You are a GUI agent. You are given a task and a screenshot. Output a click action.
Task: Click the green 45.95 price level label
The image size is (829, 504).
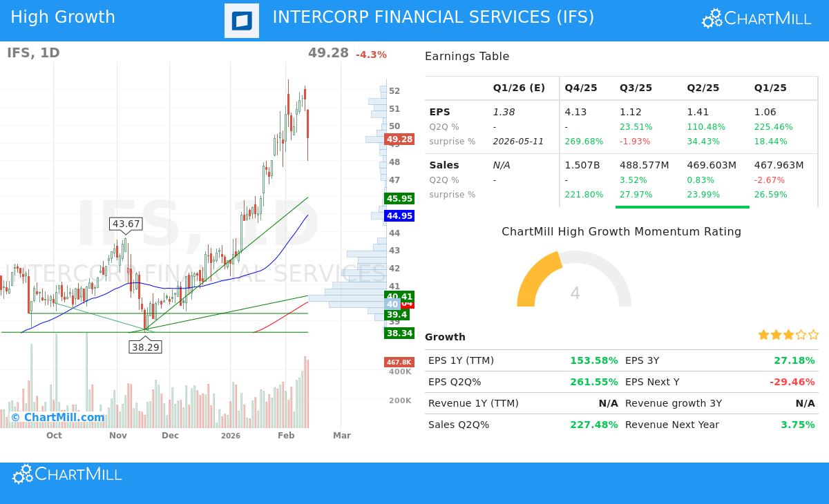(x=399, y=198)
